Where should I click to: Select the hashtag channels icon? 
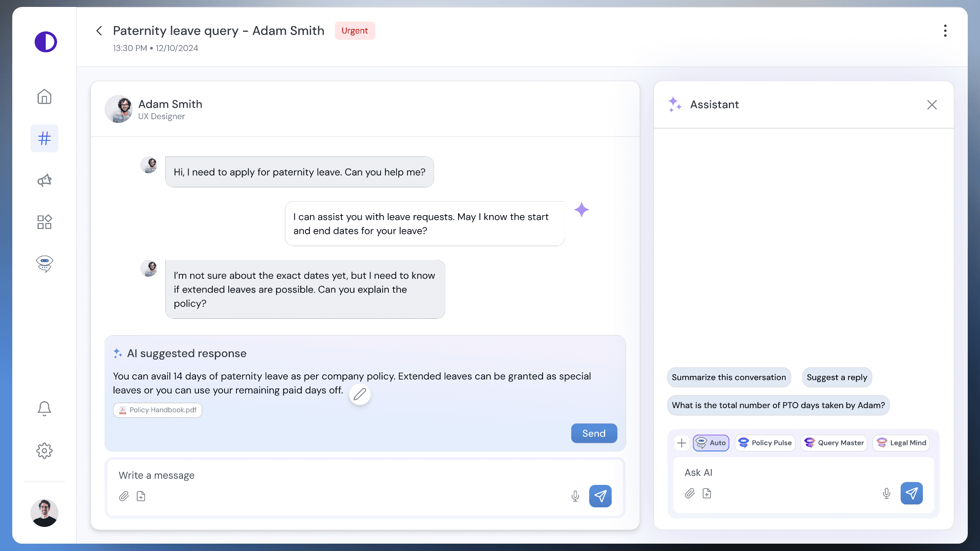(44, 138)
